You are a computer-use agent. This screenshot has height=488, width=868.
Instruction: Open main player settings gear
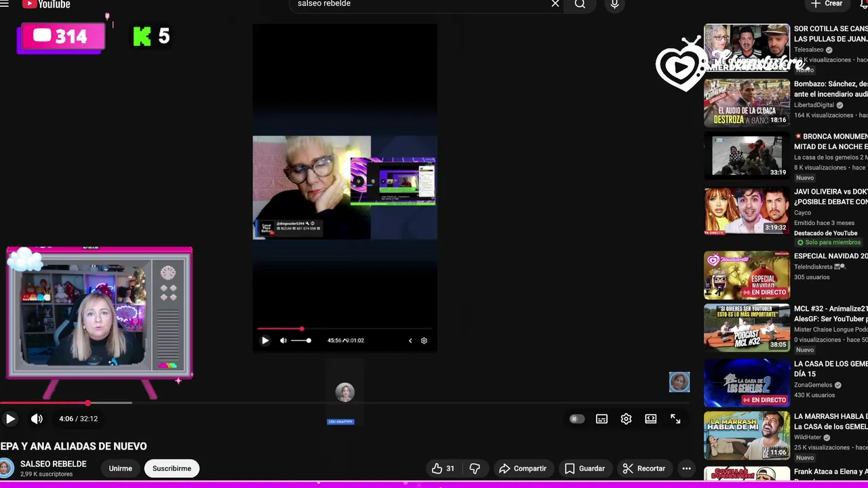pos(626,419)
